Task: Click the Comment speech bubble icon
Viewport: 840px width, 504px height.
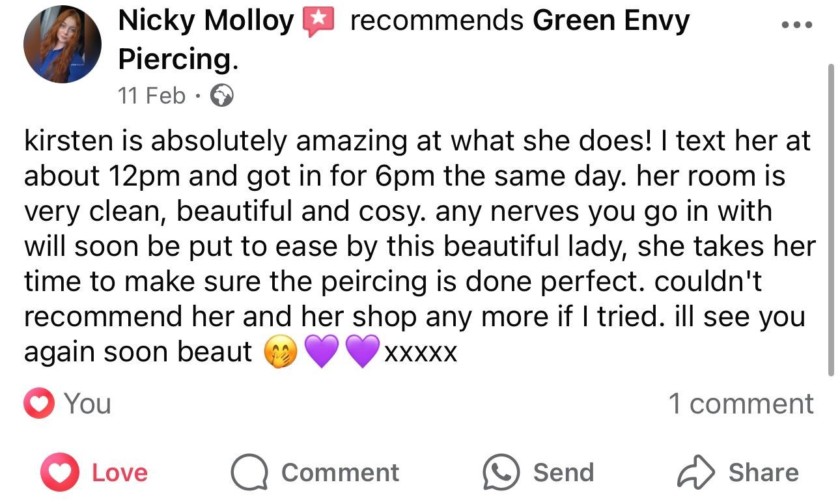Action: pyautogui.click(x=250, y=473)
